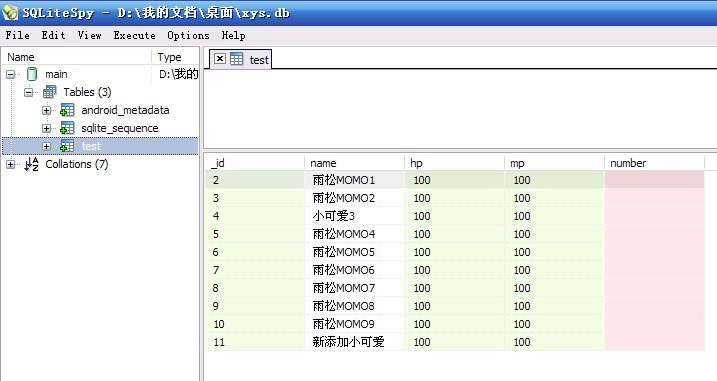Click the sqlite_sequence table icon
Image resolution: width=717 pixels, height=381 pixels.
(x=67, y=128)
